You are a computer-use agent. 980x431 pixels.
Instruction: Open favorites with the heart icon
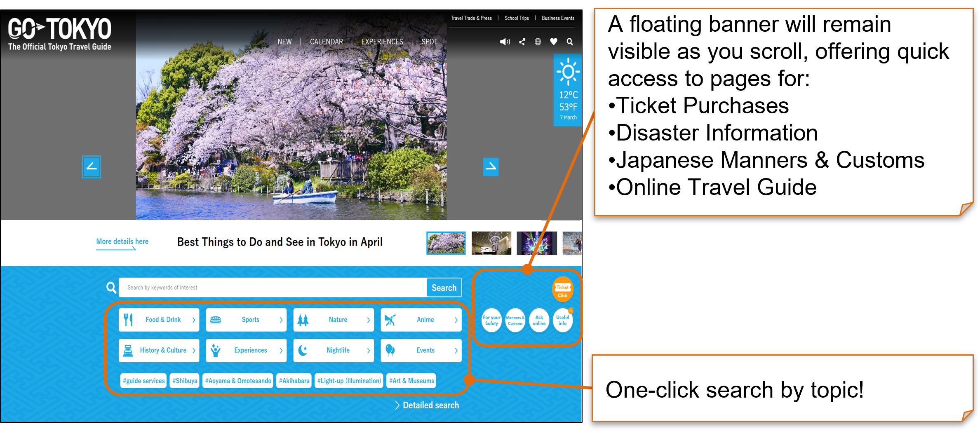click(554, 42)
